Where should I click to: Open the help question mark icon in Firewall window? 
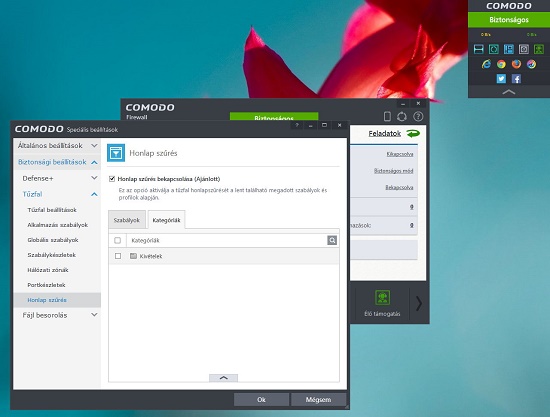pos(418,117)
